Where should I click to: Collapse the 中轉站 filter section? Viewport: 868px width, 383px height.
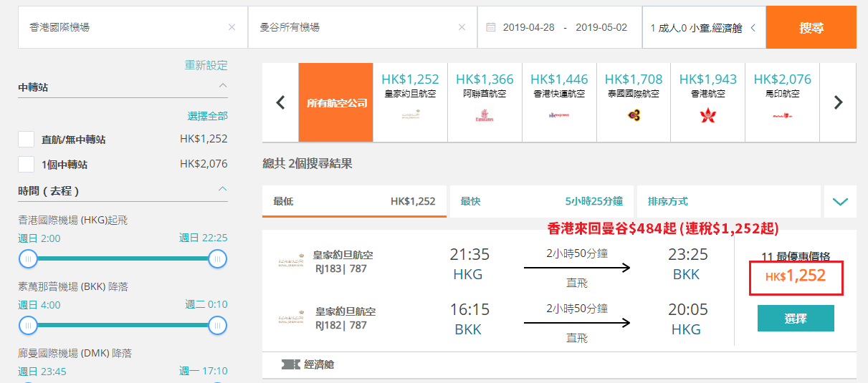pyautogui.click(x=223, y=87)
